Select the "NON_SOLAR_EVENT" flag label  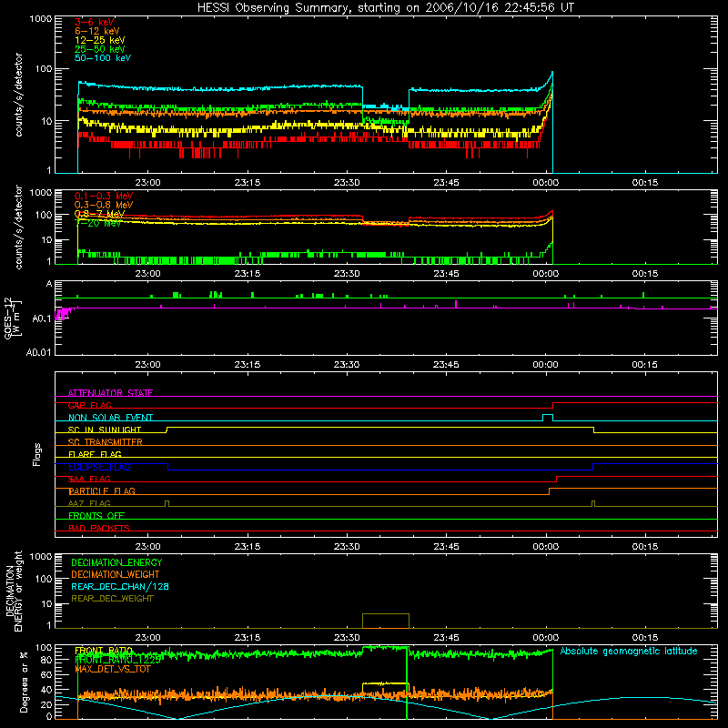pos(110,418)
